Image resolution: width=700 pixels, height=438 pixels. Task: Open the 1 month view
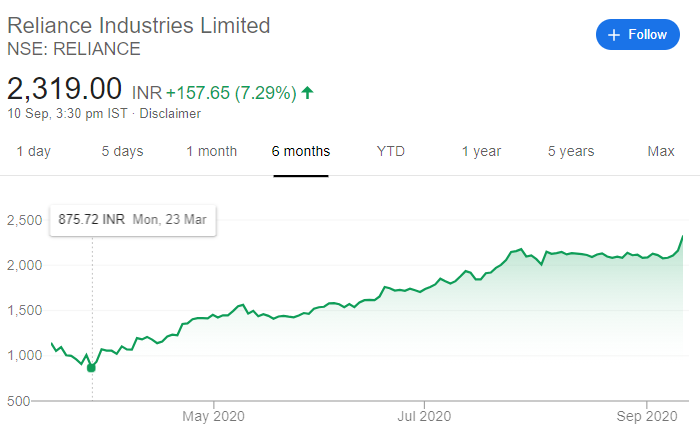tap(212, 151)
